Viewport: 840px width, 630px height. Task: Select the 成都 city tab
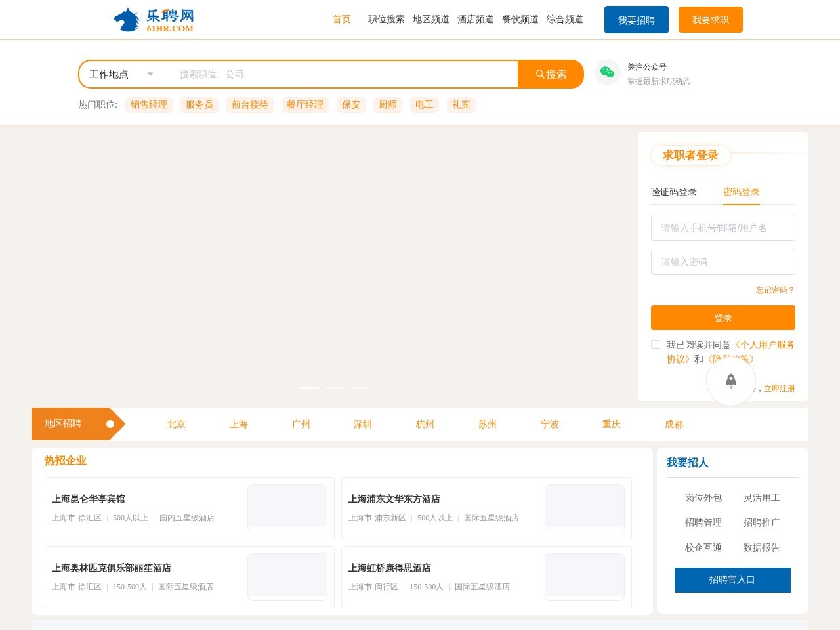[673, 424]
